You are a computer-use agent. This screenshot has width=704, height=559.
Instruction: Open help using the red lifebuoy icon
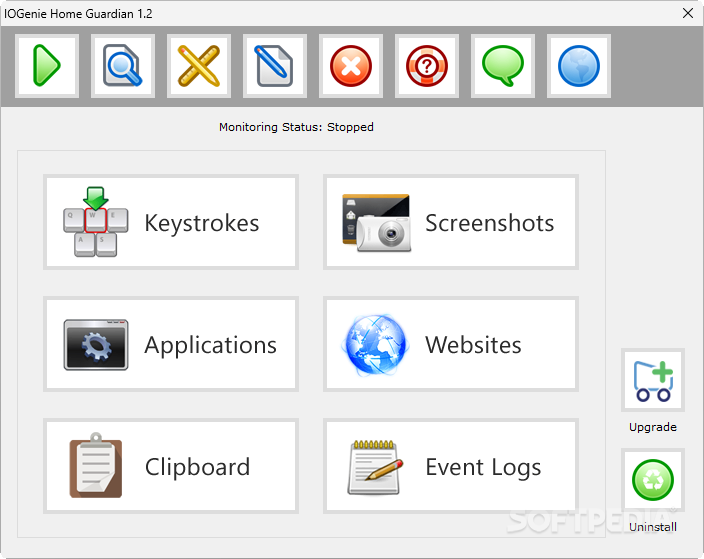[427, 66]
